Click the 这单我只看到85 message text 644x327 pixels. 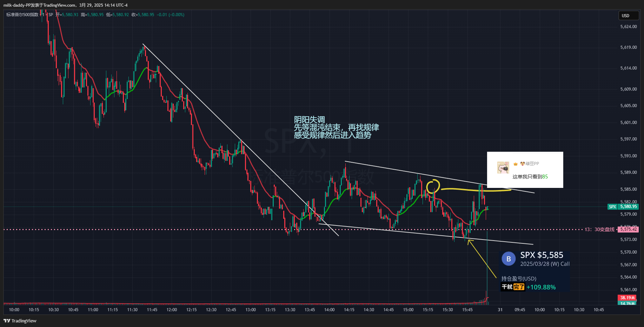click(530, 177)
